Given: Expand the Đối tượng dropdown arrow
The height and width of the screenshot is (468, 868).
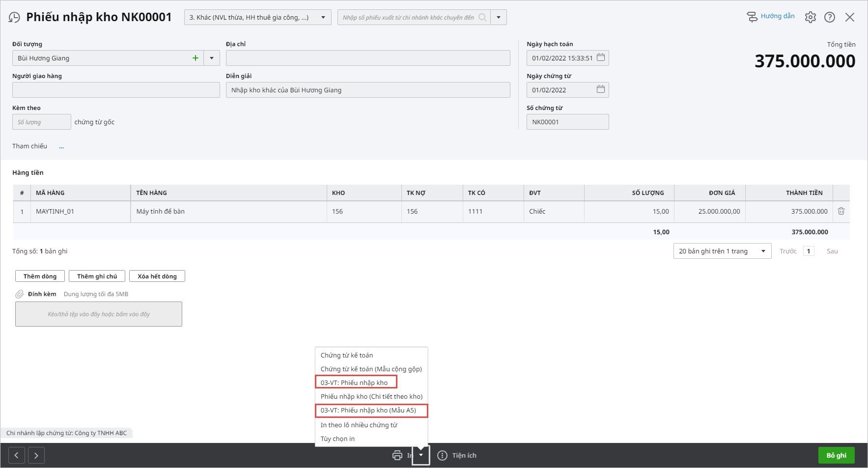Looking at the screenshot, I should tap(212, 58).
